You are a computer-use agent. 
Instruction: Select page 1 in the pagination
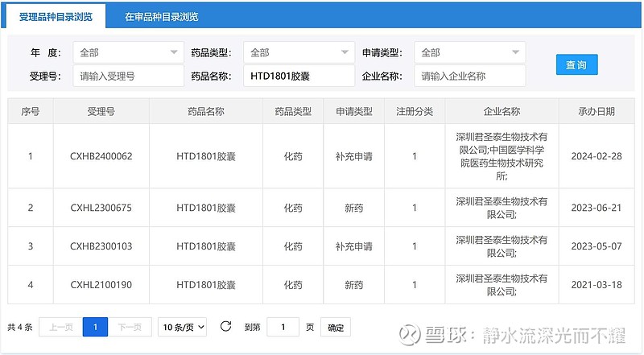pyautogui.click(x=95, y=327)
